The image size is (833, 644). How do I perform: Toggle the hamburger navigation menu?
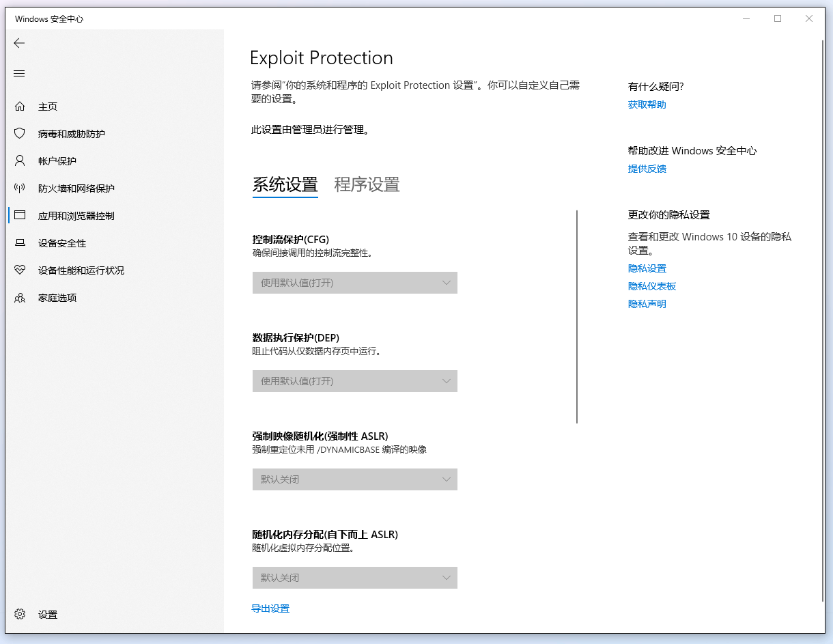(x=19, y=73)
